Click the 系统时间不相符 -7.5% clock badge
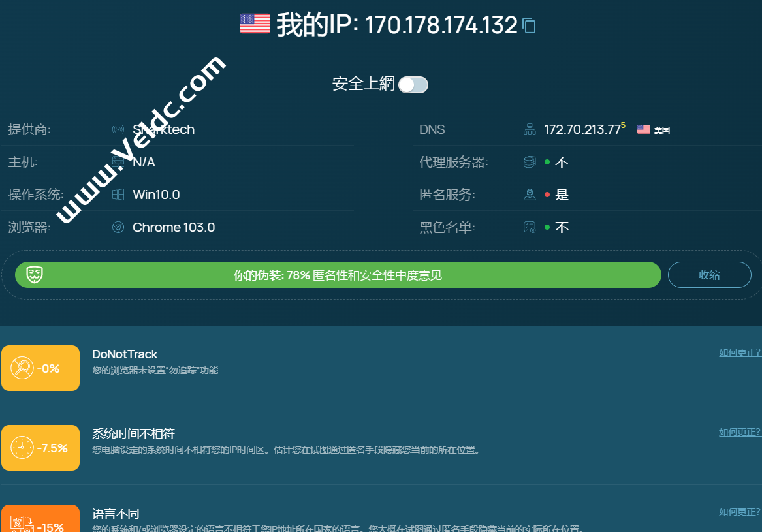Image resolution: width=762 pixels, height=532 pixels. [x=40, y=448]
